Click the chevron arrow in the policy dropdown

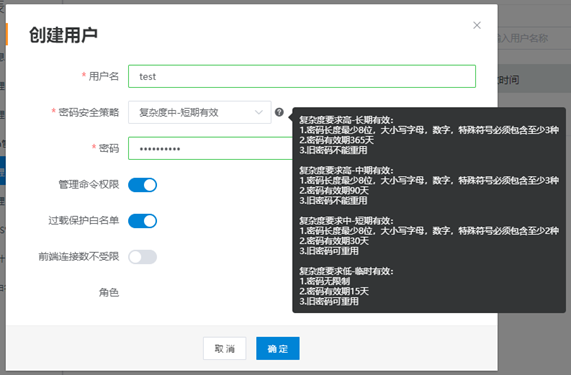pyautogui.click(x=259, y=112)
